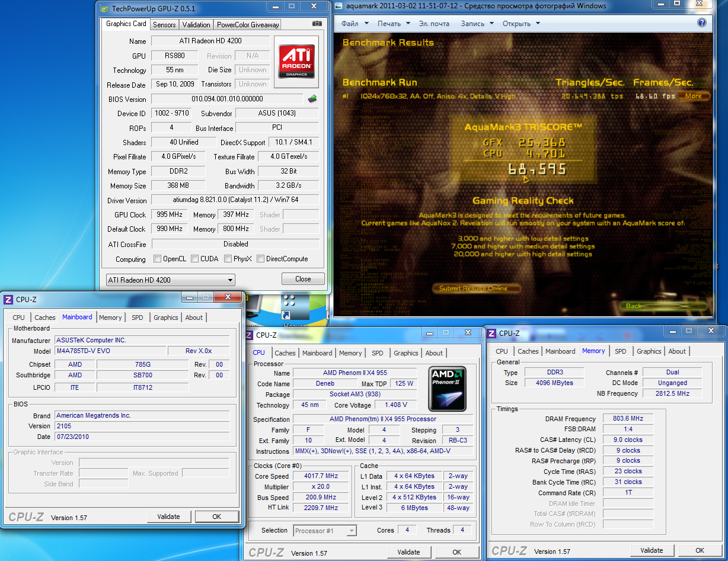Click the CPU-Z Mainboard window title icon
Viewport: 728px width, 561px height.
[x=9, y=299]
